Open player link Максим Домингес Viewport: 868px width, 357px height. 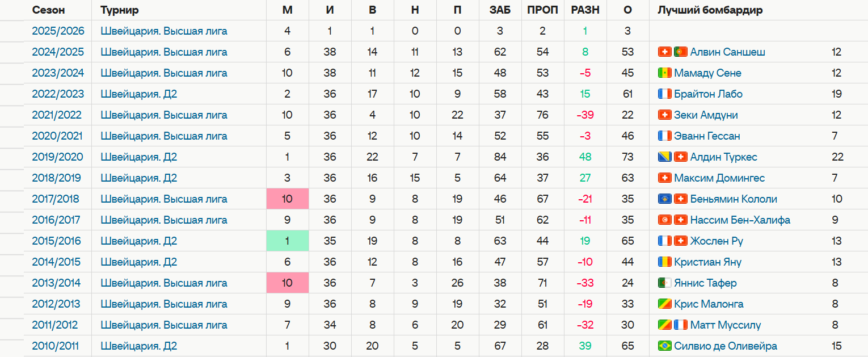(719, 178)
